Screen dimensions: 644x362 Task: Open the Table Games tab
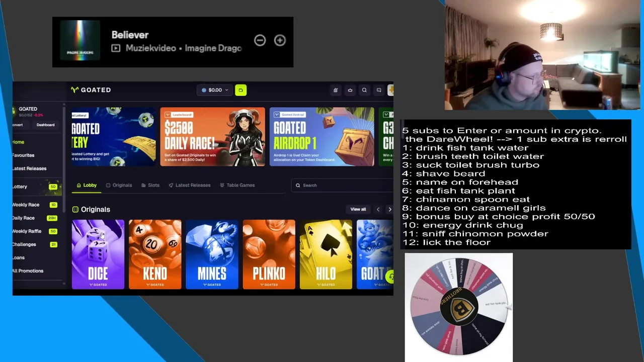(x=237, y=185)
